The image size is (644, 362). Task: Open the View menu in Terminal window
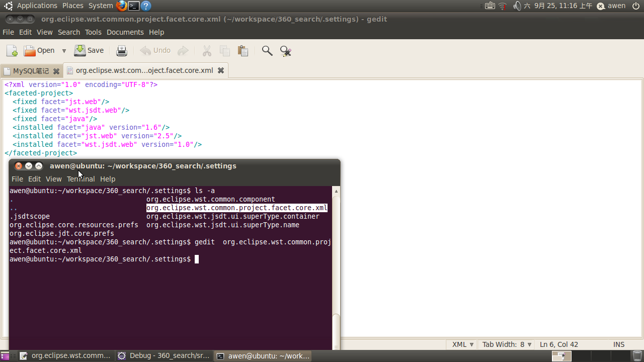53,179
